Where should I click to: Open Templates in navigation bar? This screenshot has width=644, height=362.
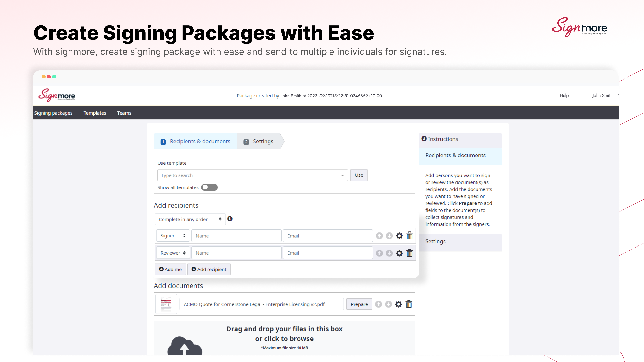coord(95,113)
